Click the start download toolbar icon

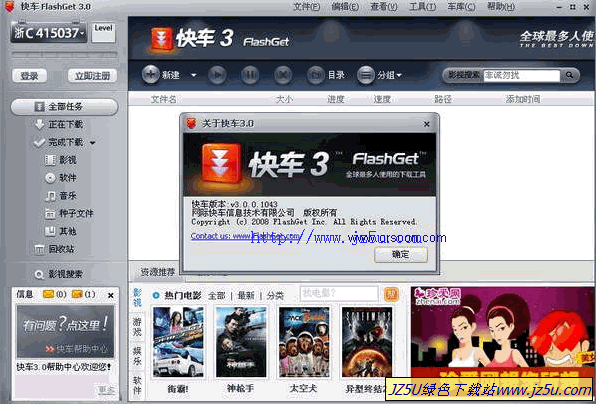(x=217, y=75)
